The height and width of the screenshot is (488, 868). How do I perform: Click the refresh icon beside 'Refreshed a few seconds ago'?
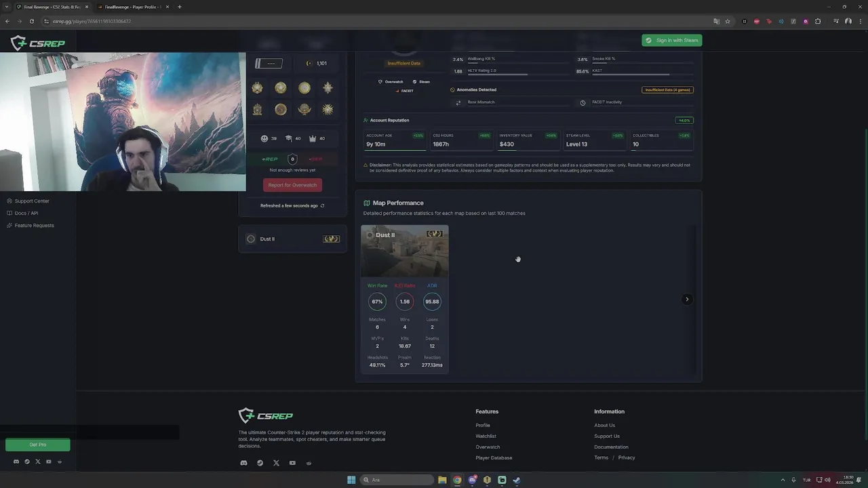pos(322,205)
